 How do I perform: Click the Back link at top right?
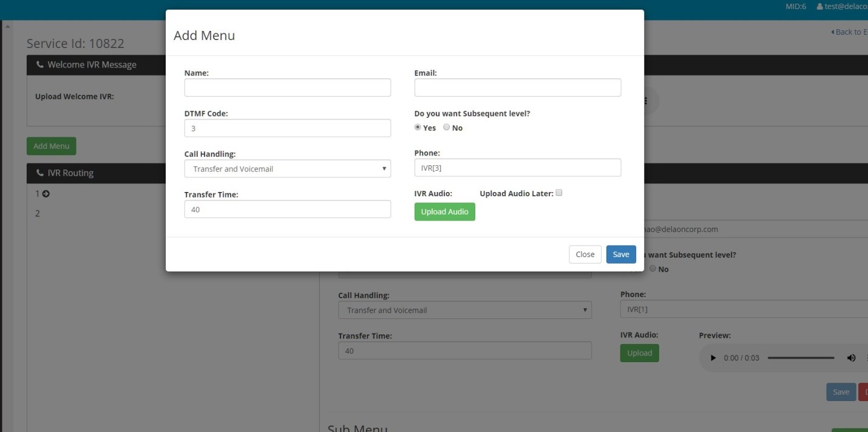point(849,32)
